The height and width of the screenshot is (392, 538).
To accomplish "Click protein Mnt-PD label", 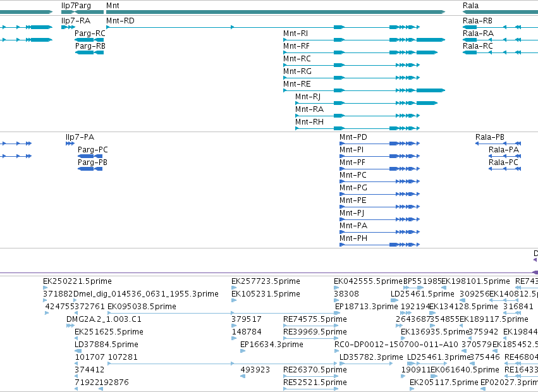I will (353, 137).
